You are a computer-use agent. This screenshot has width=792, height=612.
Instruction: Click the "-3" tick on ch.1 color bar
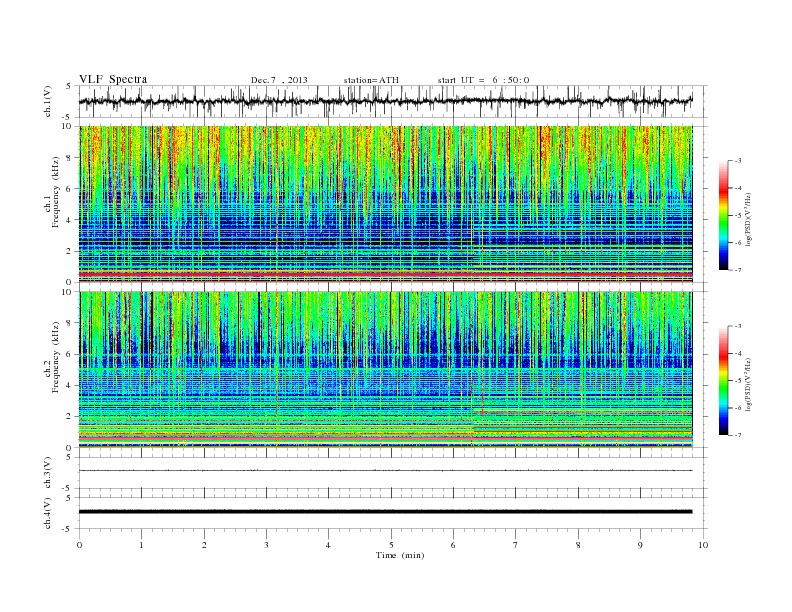coord(738,161)
